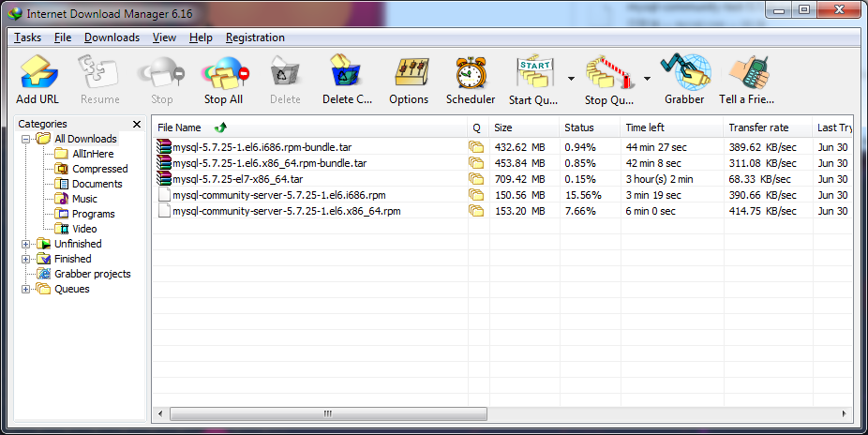Click the Stop toolbar icon
The image size is (868, 435).
pos(161,74)
